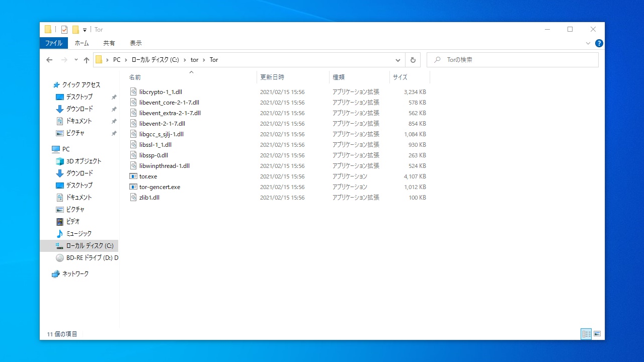Click the libcrypto-1_1.dll file icon
This screenshot has width=644, height=362.
pos(133,92)
